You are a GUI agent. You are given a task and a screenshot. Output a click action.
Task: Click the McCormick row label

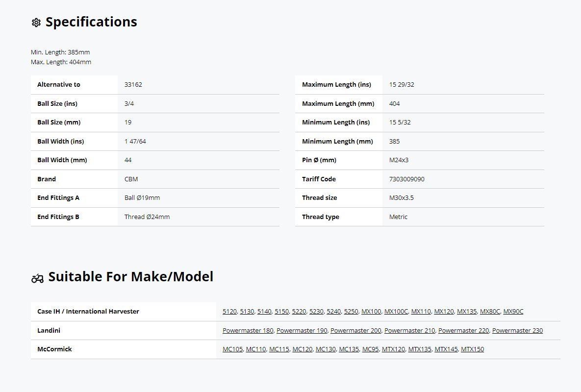pyautogui.click(x=54, y=349)
